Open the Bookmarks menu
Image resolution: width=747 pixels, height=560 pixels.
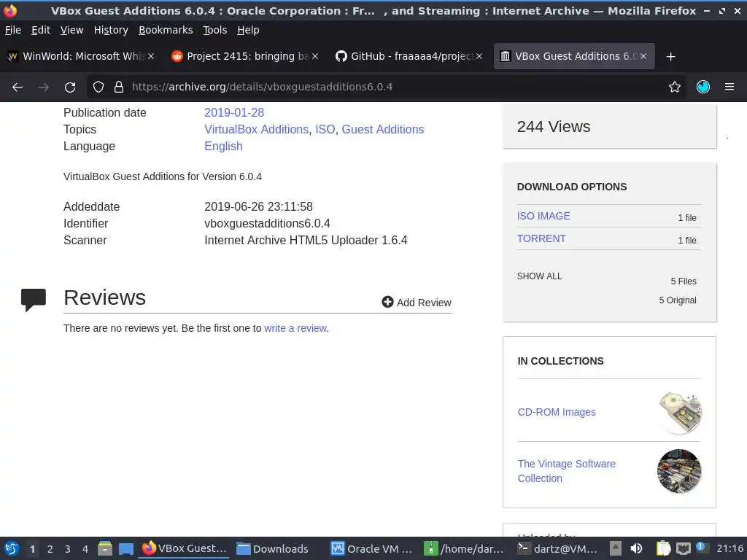click(x=166, y=30)
